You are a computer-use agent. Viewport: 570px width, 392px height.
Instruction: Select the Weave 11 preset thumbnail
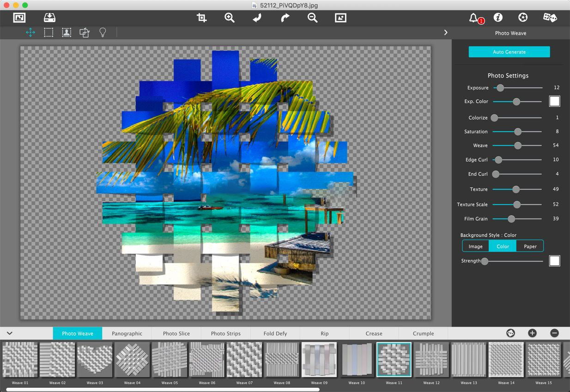pyautogui.click(x=394, y=360)
